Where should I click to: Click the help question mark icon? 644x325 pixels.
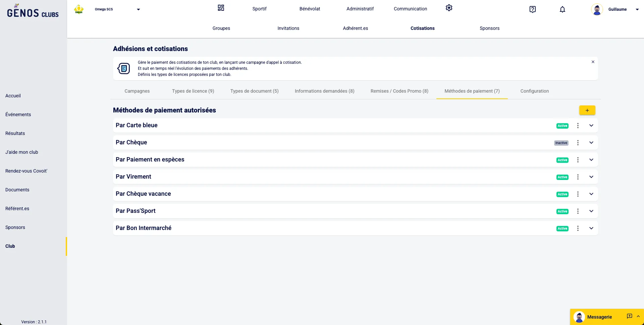[532, 9]
